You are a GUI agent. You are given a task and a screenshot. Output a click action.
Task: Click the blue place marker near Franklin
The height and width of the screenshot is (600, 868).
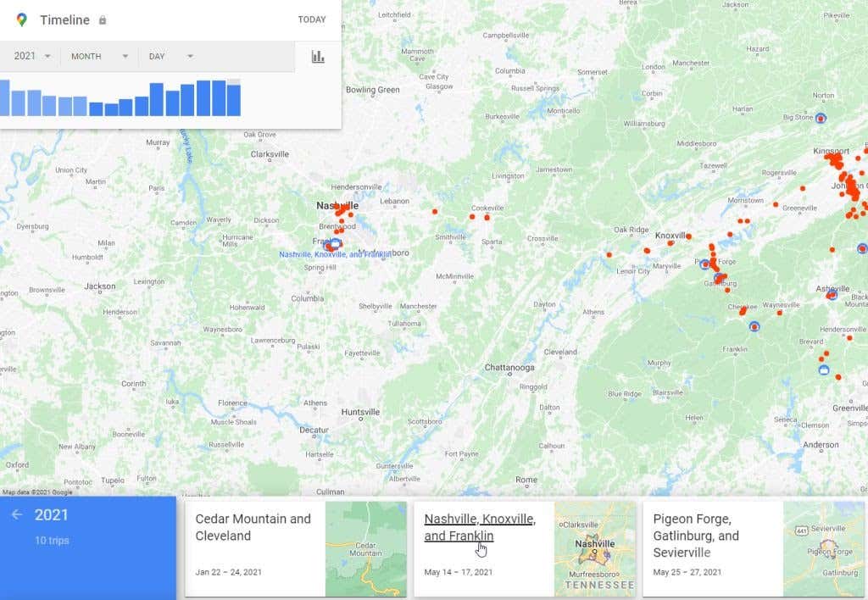point(335,243)
